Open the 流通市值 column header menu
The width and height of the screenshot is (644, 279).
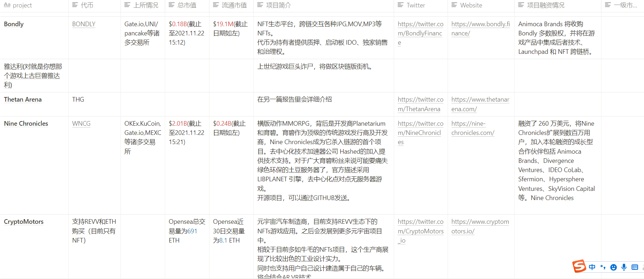pyautogui.click(x=231, y=5)
